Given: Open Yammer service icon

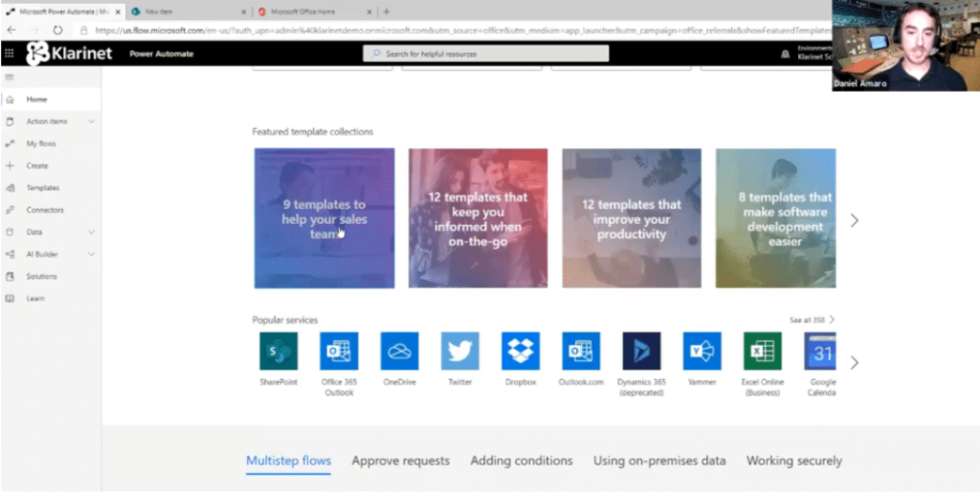Looking at the screenshot, I should pos(702,350).
